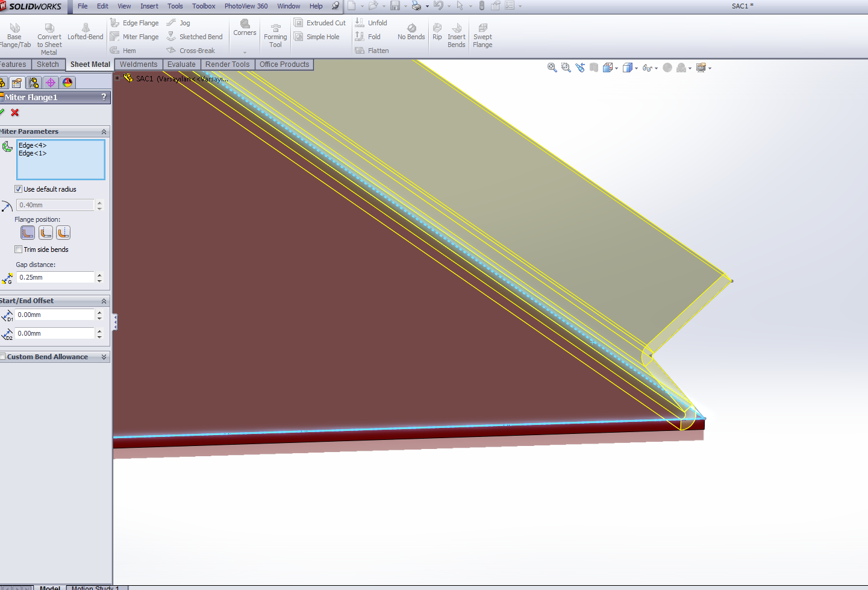The image size is (868, 590).
Task: Select the Miter Flange tool
Action: coord(134,37)
